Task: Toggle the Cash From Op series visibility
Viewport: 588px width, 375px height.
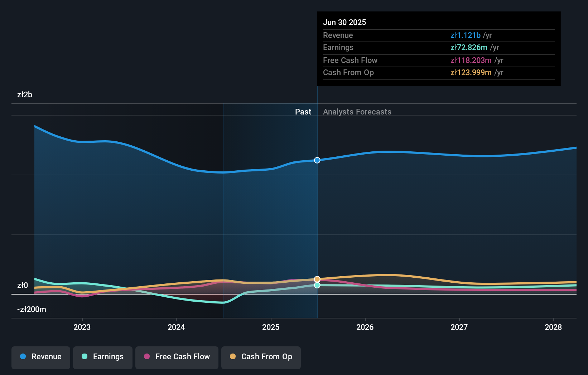Action: (261, 357)
